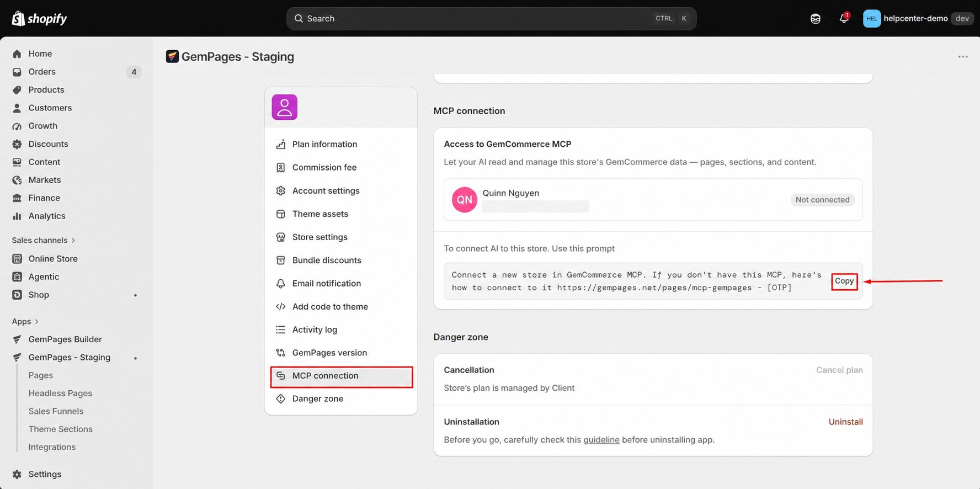The width and height of the screenshot is (980, 489).
Task: Open the notifications bell
Action: click(x=844, y=18)
